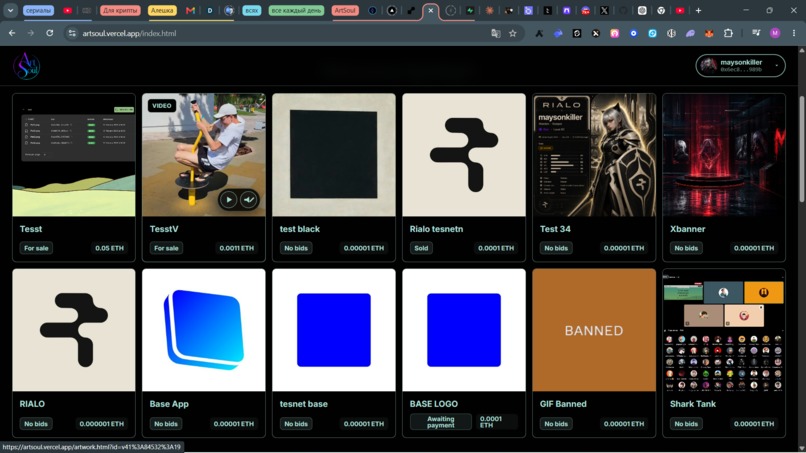Bookmark this page with the star icon

tap(512, 33)
